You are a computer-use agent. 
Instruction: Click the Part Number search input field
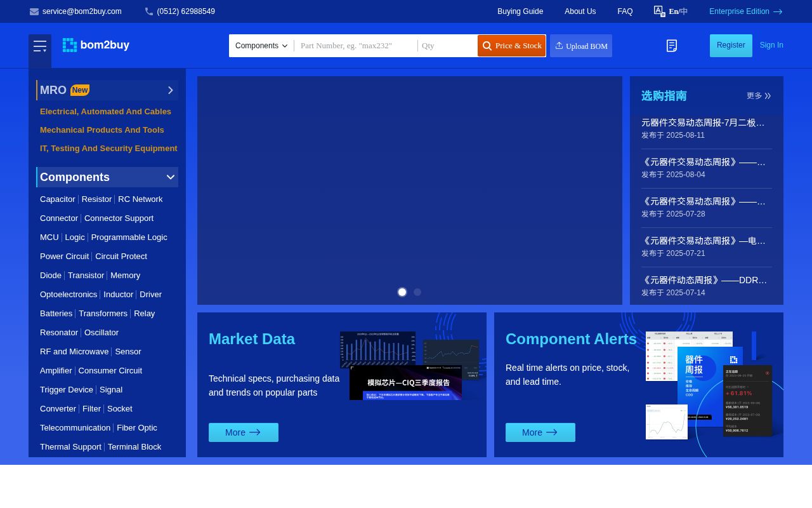coord(355,46)
